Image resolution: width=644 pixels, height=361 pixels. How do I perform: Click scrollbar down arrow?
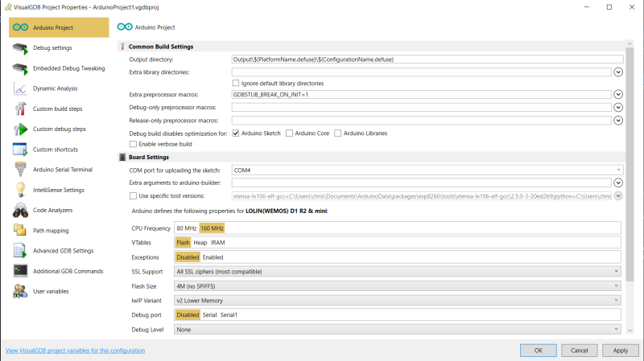(630, 330)
